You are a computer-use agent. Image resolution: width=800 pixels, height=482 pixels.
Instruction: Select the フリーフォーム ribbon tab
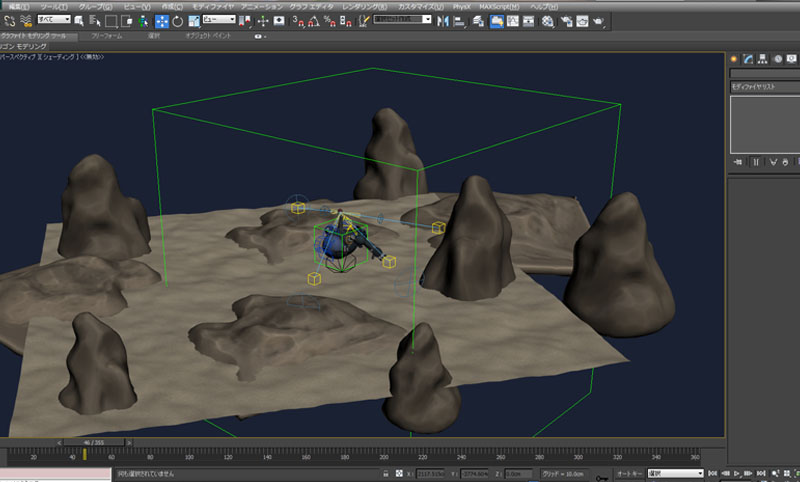pos(107,36)
